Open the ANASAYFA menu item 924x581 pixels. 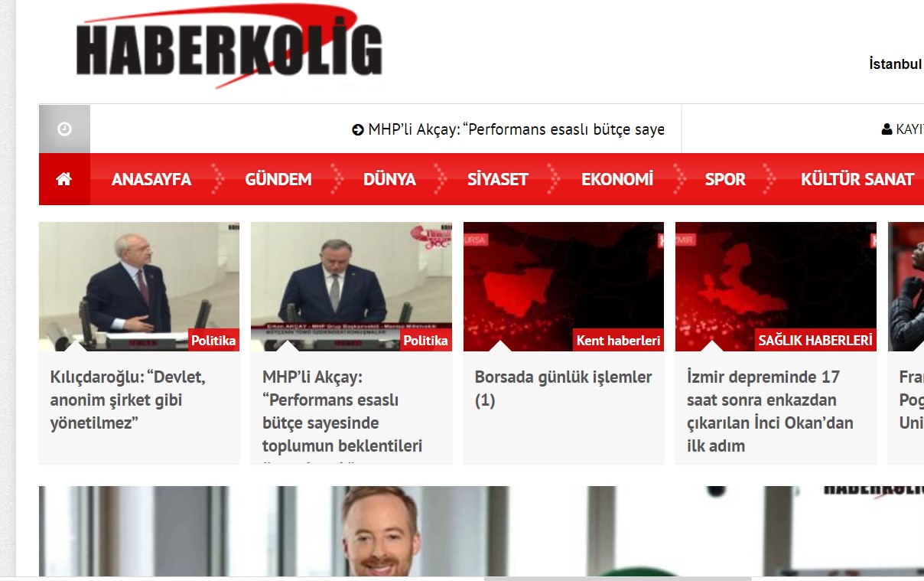point(151,180)
